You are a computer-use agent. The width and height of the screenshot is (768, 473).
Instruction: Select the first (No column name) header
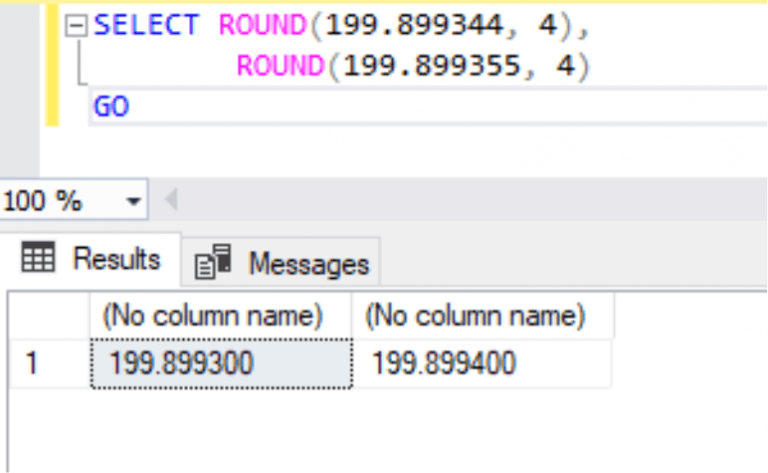click(220, 315)
